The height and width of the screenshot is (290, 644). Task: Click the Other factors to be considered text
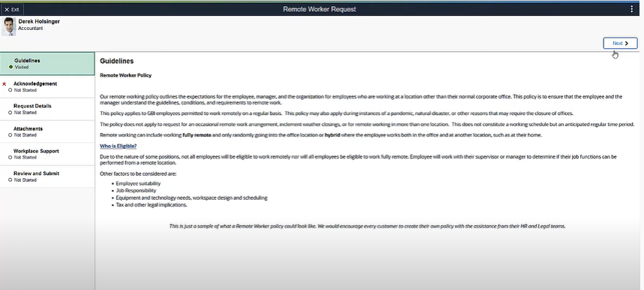click(138, 174)
